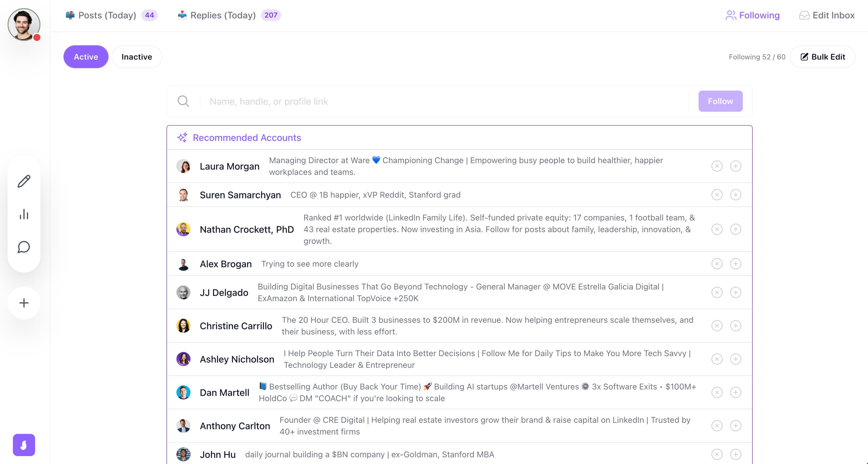Focus the name, handle, or profile link field
The height and width of the screenshot is (464, 868).
click(x=404, y=101)
